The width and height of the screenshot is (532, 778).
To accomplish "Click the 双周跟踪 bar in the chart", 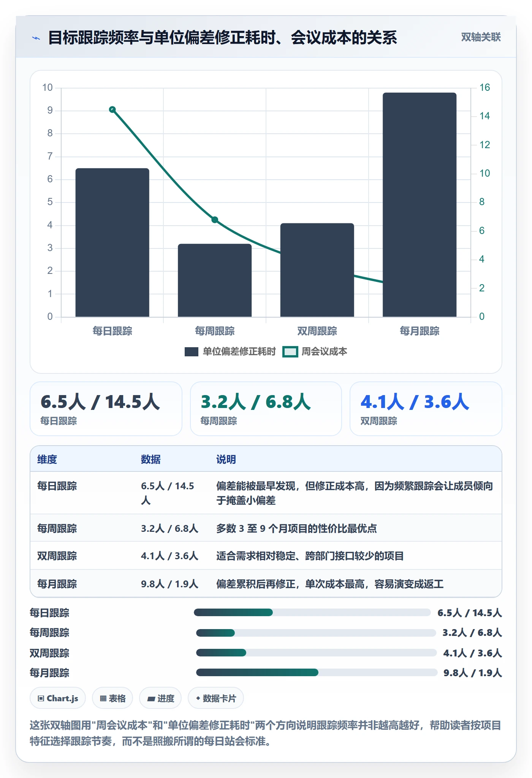I will coord(317,270).
